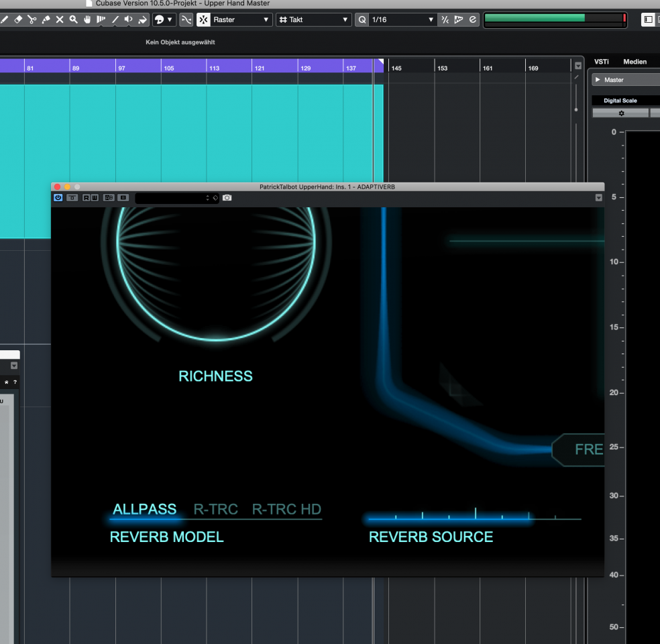Select the Zoom magnifier tool
Image resolution: width=660 pixels, height=644 pixels.
pos(74,19)
